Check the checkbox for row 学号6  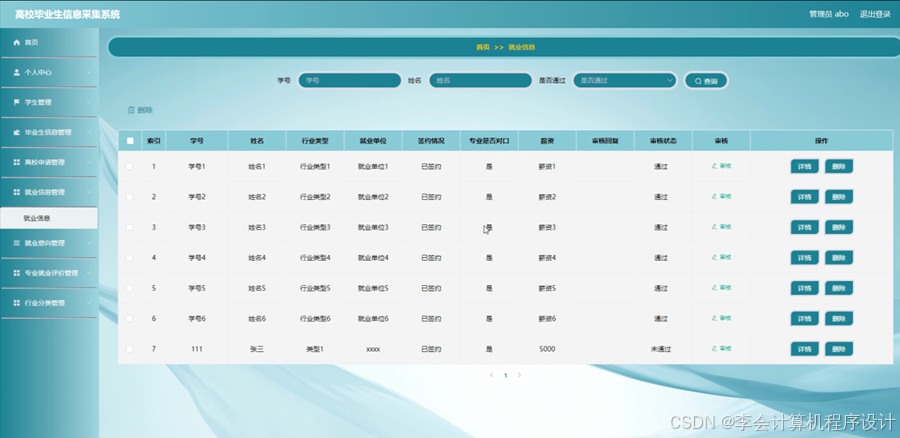129,319
